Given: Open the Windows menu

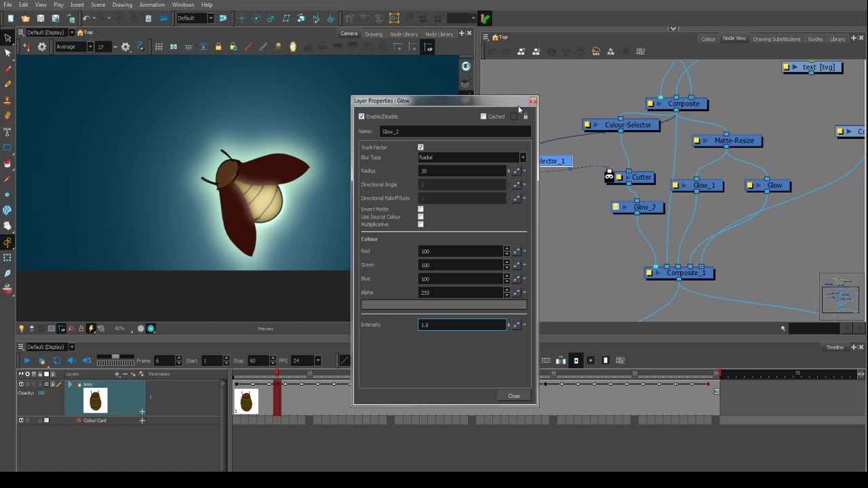Looking at the screenshot, I should click(183, 5).
